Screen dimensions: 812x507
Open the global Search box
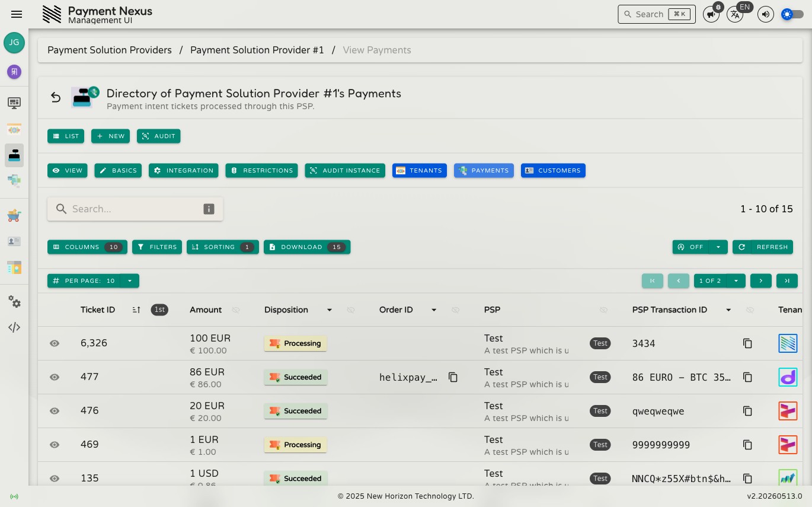[657, 14]
